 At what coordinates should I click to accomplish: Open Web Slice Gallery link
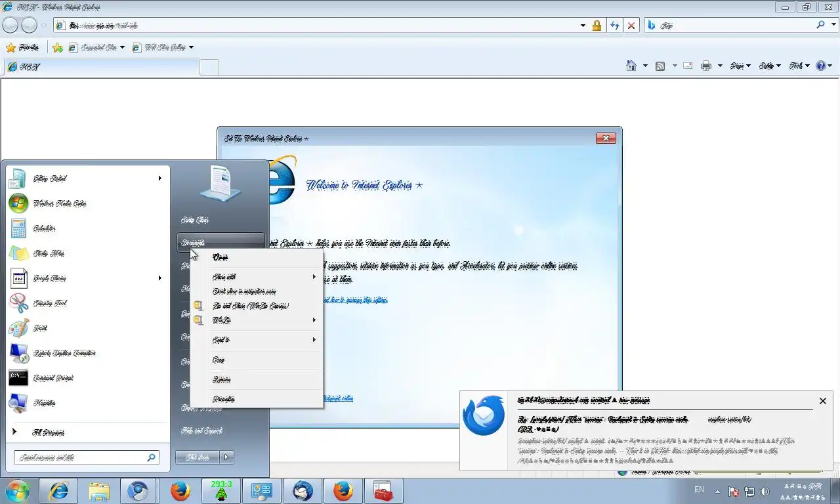click(163, 47)
